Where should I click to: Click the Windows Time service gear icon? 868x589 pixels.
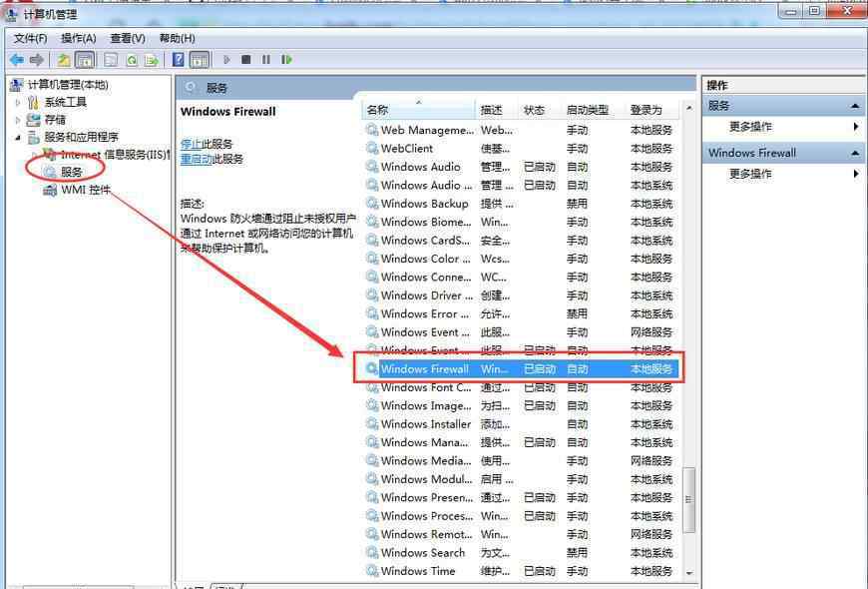coord(372,571)
